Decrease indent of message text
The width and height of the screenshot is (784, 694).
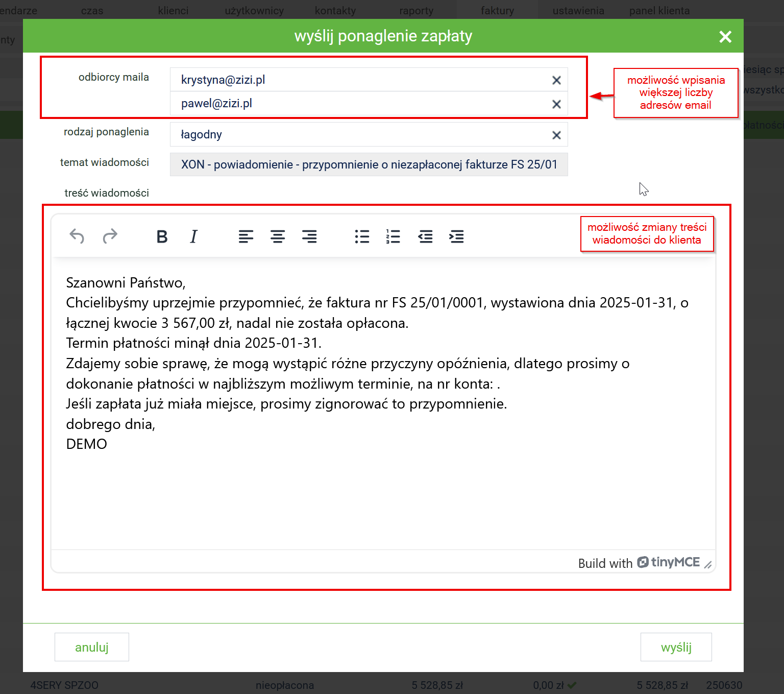coord(425,236)
